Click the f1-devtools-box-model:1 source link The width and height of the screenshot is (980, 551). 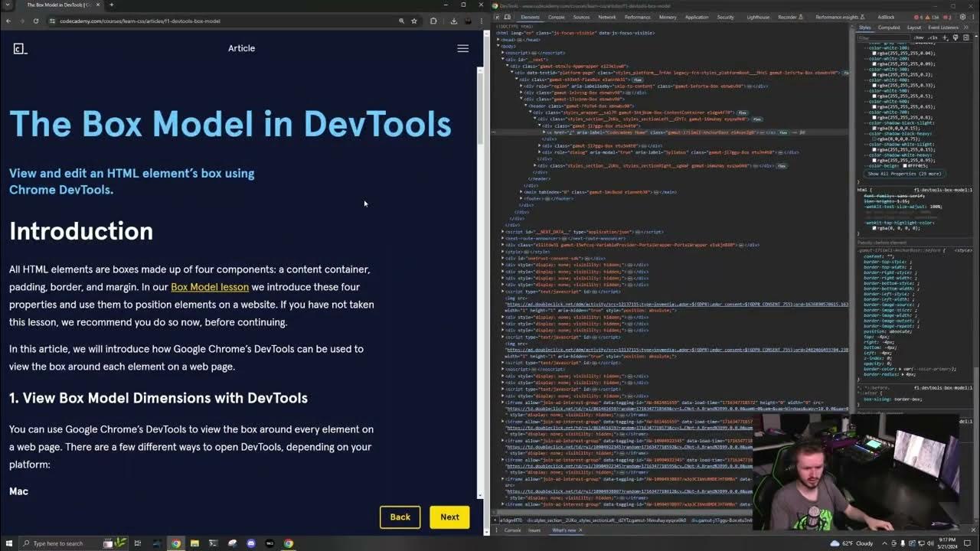coord(943,190)
